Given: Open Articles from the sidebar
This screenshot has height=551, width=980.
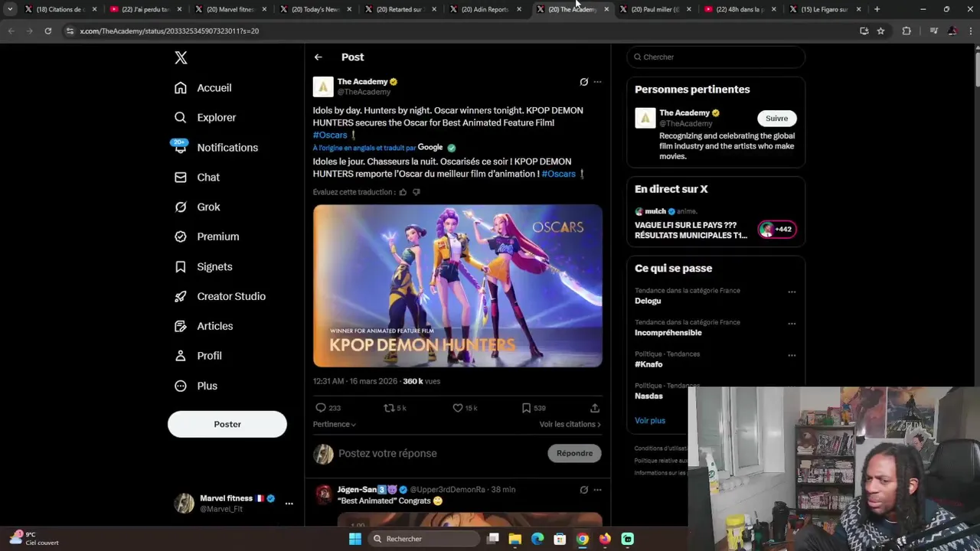Looking at the screenshot, I should click(x=204, y=327).
